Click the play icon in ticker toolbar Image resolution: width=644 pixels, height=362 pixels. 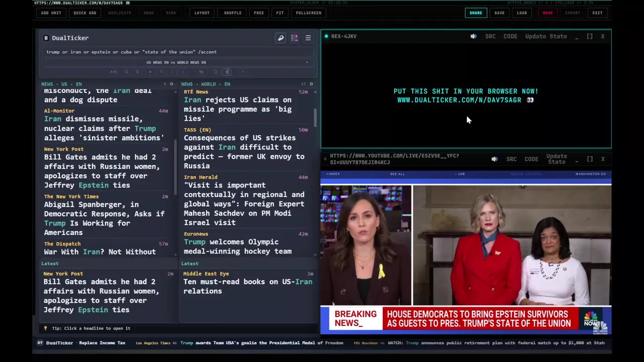[150, 72]
